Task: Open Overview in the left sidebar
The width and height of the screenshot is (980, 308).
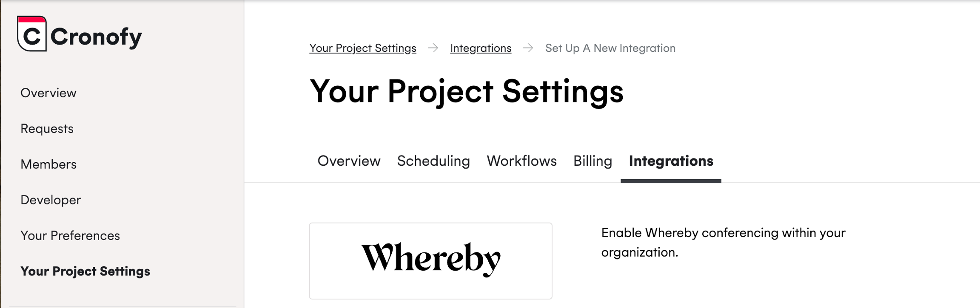Action: 48,93
